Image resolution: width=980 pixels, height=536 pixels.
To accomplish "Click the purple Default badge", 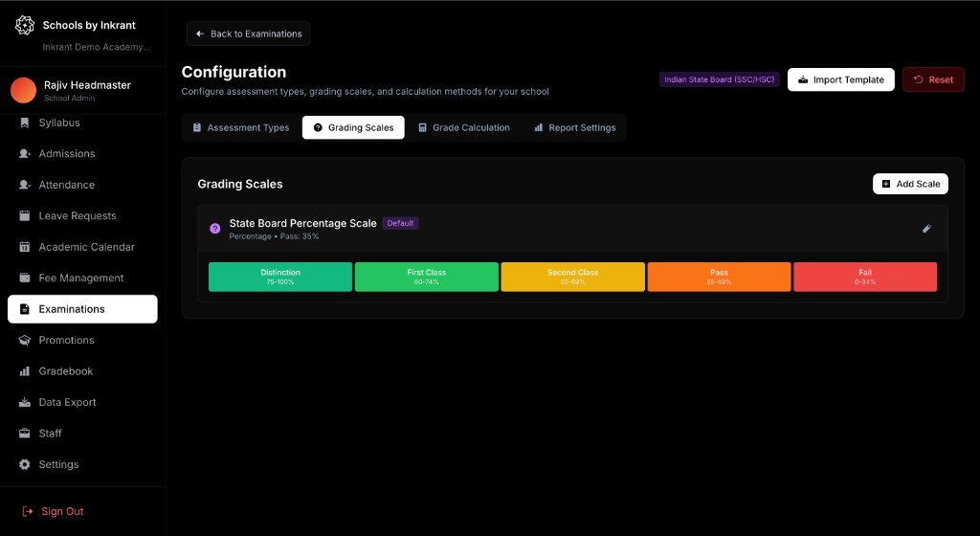I will pyautogui.click(x=400, y=223).
